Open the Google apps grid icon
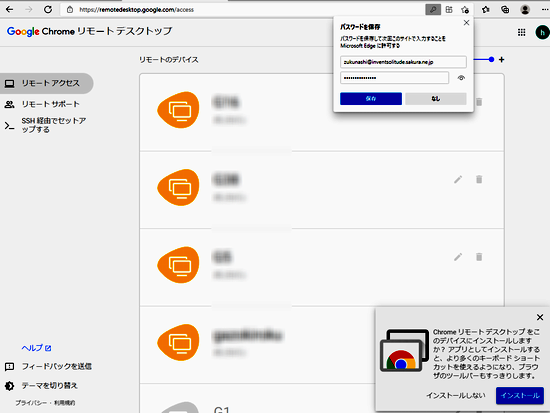 pyautogui.click(x=521, y=32)
